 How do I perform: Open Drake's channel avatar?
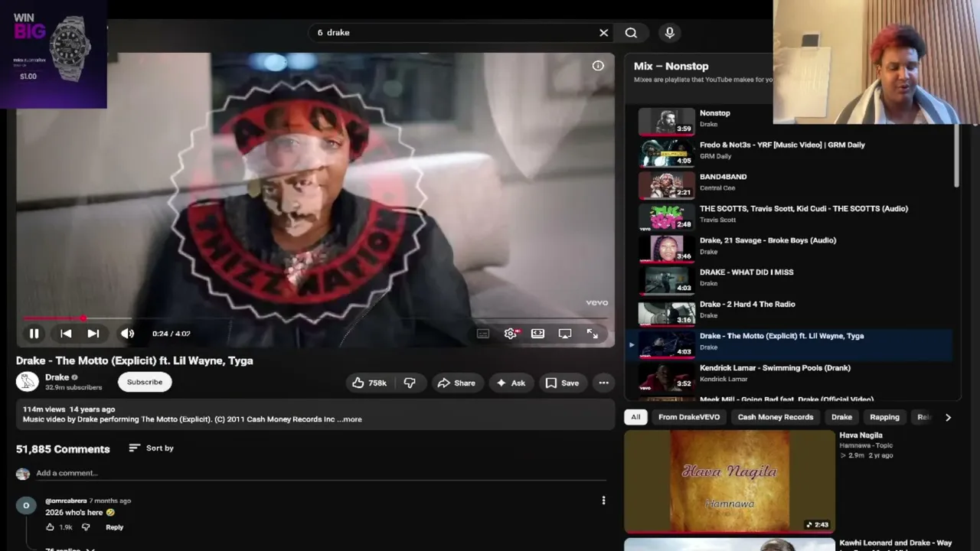[x=27, y=382]
